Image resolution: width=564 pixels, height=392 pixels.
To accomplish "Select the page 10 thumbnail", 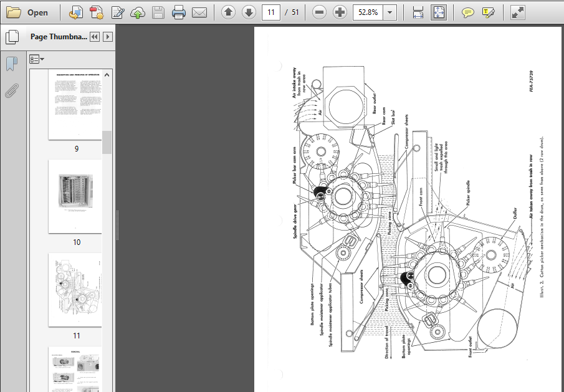I will click(x=75, y=196).
